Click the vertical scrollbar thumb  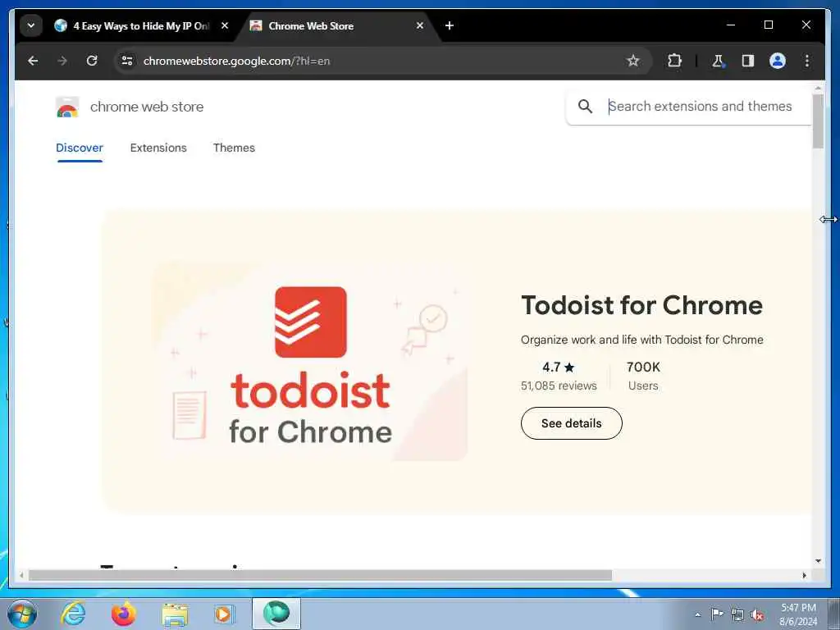click(818, 121)
